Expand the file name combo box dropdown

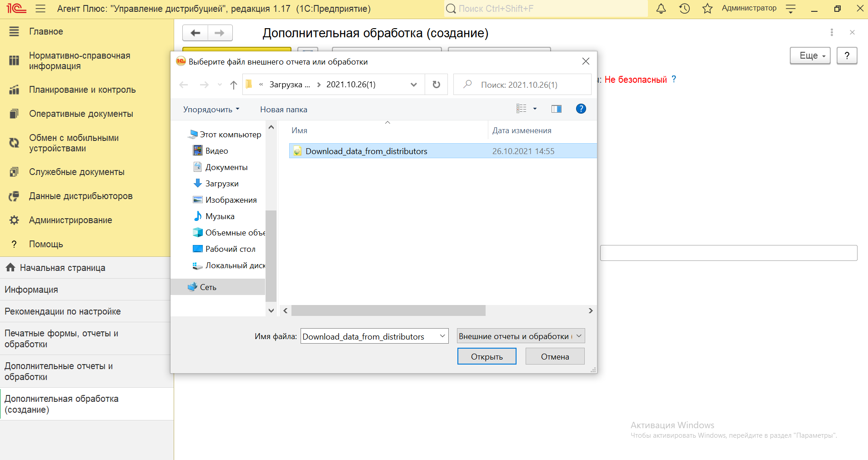point(442,336)
